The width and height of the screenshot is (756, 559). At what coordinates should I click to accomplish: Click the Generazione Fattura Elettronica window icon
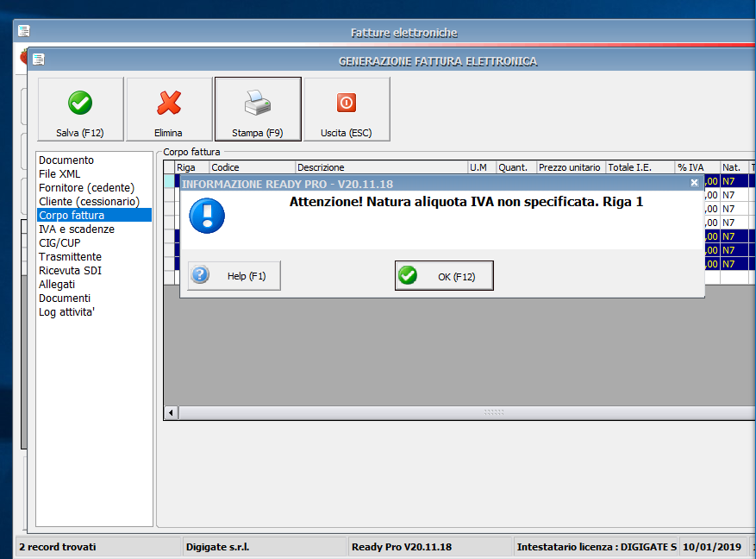[39, 60]
